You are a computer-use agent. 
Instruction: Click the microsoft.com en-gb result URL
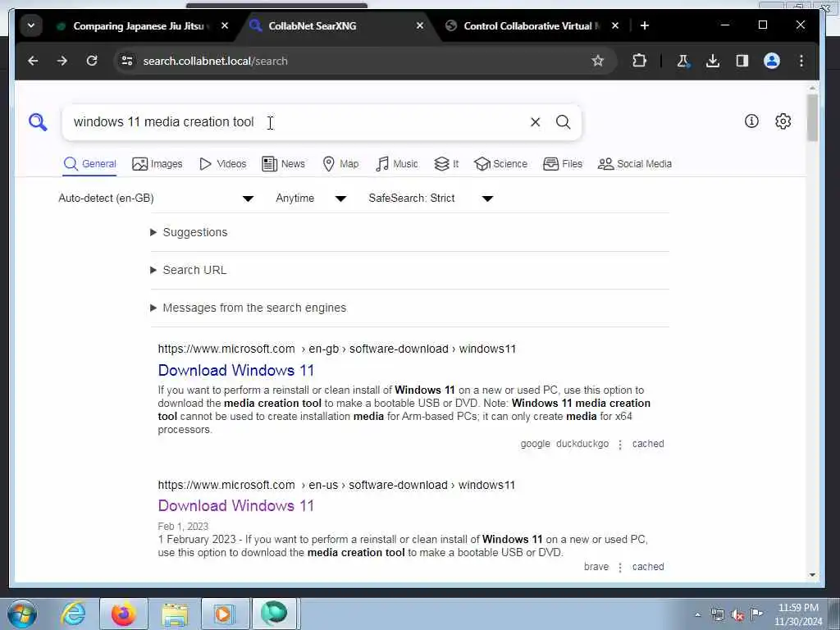pyautogui.click(x=336, y=349)
